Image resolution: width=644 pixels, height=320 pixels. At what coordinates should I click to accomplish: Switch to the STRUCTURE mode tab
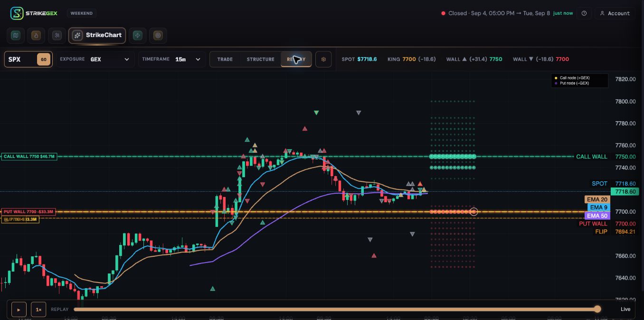[x=260, y=59]
